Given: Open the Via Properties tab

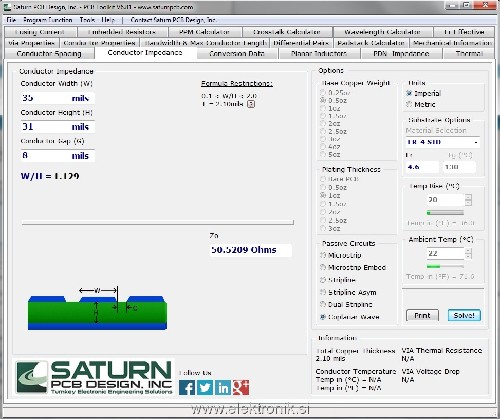Looking at the screenshot, I should 32,43.
